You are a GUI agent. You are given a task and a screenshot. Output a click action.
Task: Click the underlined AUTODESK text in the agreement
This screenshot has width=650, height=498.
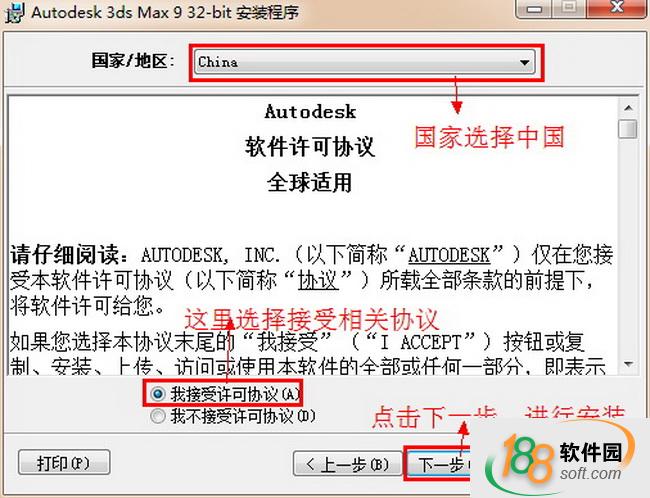pos(449,255)
